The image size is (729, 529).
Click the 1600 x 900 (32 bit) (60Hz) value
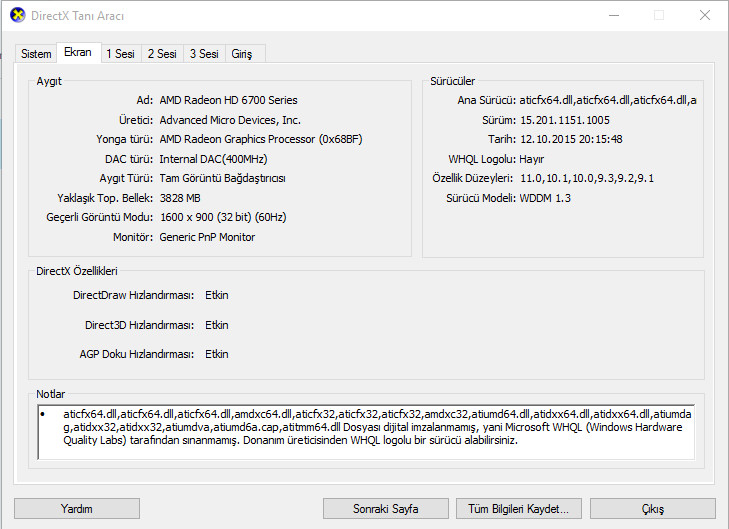[223, 217]
